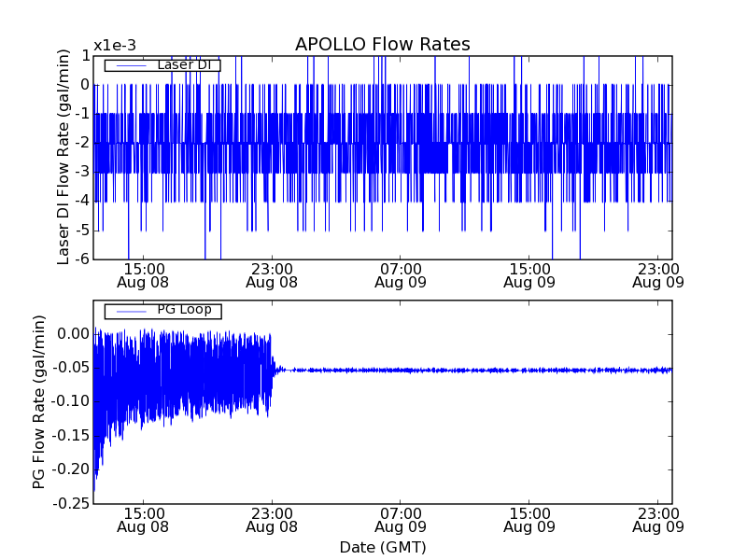Click the -3 tick label on Laser DI plot
The width and height of the screenshot is (747, 560).
(x=83, y=172)
